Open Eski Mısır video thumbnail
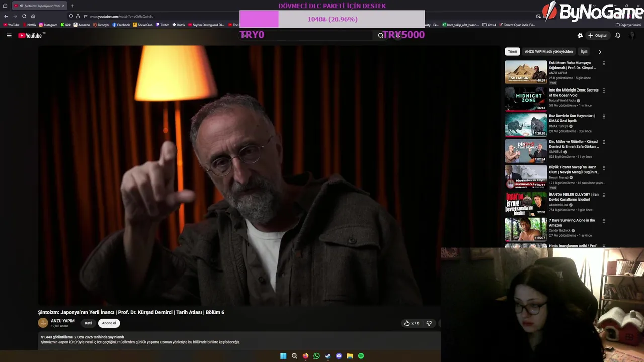 526,72
